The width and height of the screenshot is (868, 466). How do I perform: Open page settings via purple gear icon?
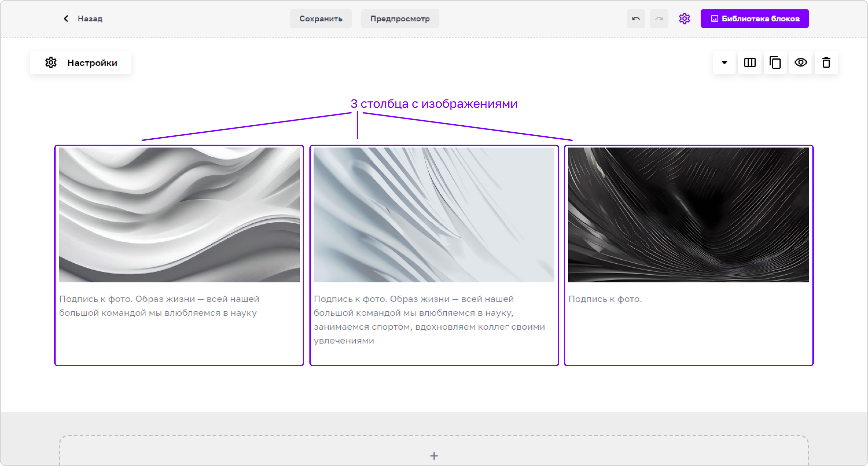point(684,18)
